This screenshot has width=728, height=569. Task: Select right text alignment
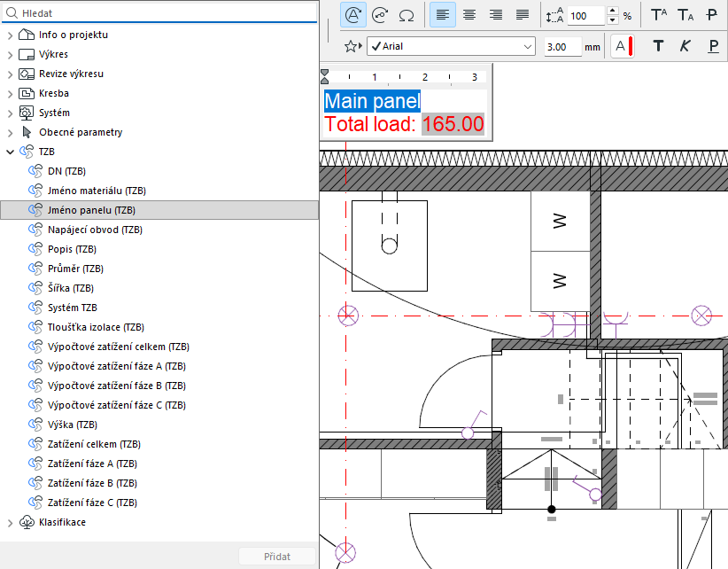(x=496, y=15)
